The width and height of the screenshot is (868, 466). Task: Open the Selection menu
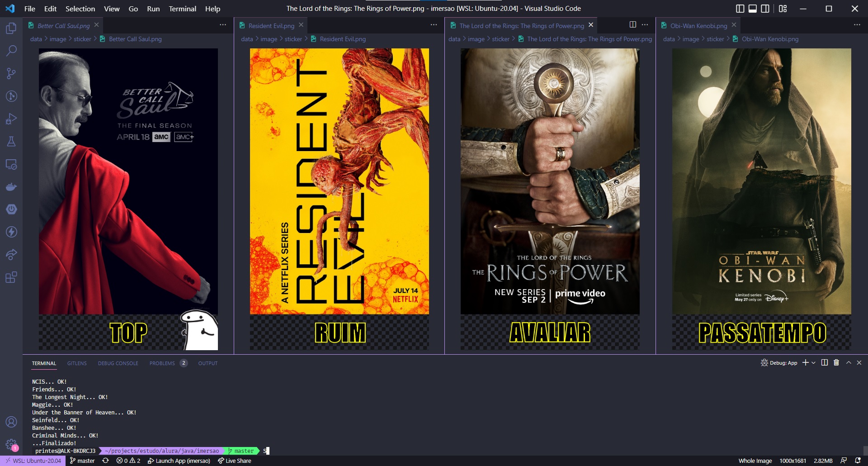click(x=80, y=9)
